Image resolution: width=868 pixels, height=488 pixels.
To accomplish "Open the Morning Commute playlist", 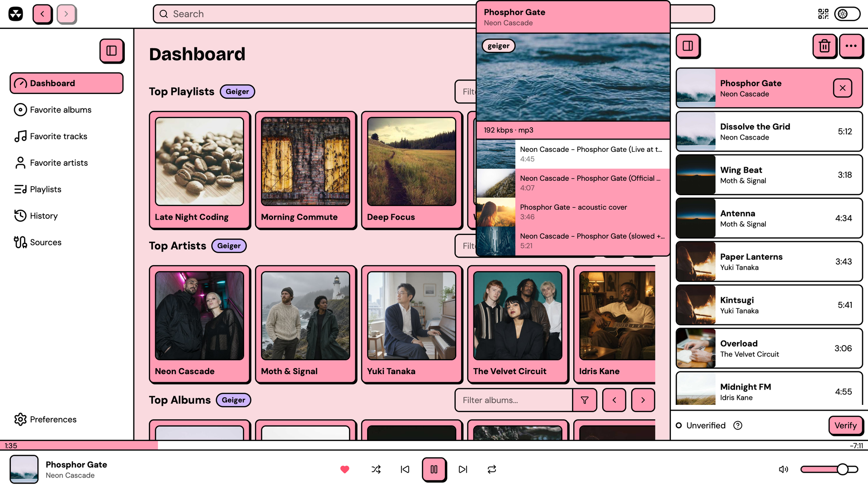I will [x=306, y=170].
